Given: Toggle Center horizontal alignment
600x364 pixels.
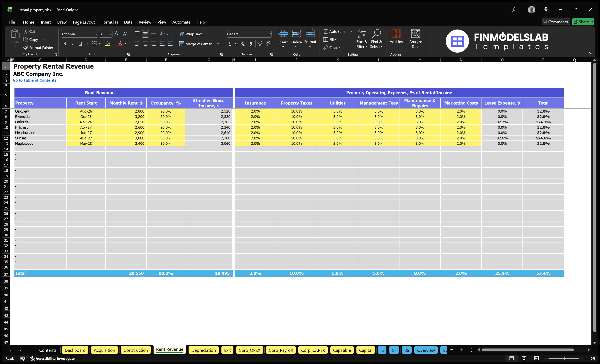Looking at the screenshot, I should (145, 44).
